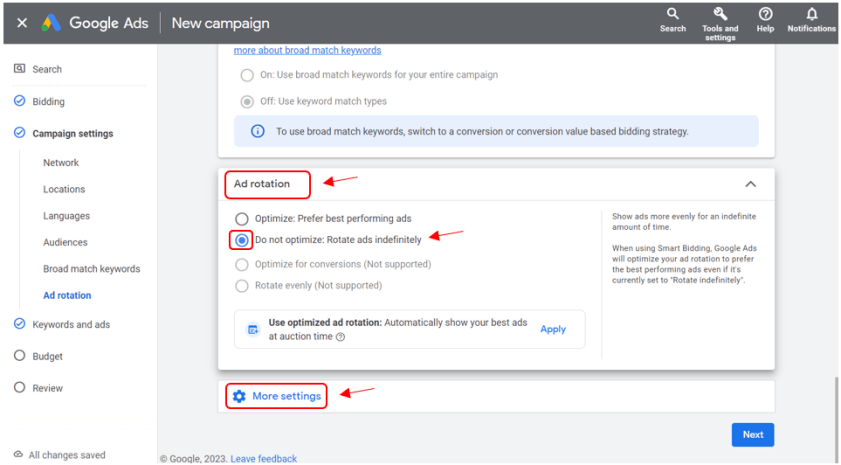
Task: Select 'Off: Use keyword match types' radio
Action: [x=247, y=101]
